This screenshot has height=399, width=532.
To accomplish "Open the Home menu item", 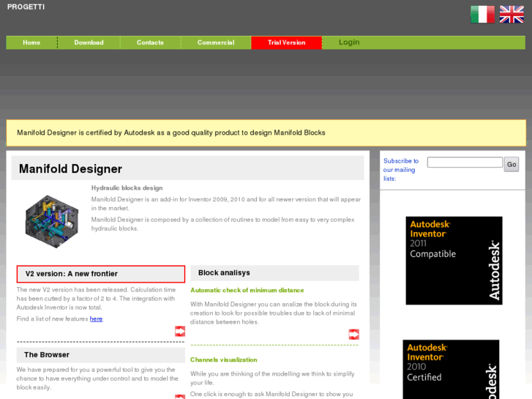I will coord(31,42).
